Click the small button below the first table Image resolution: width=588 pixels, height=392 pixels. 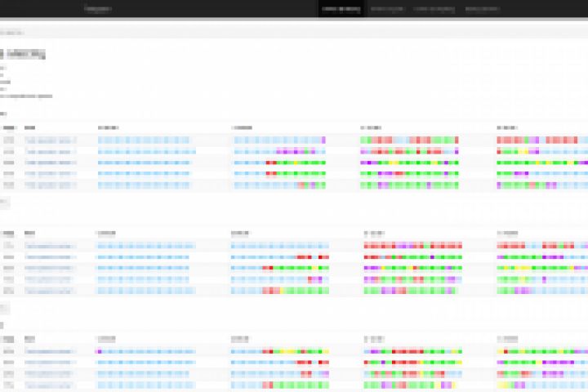[5, 203]
